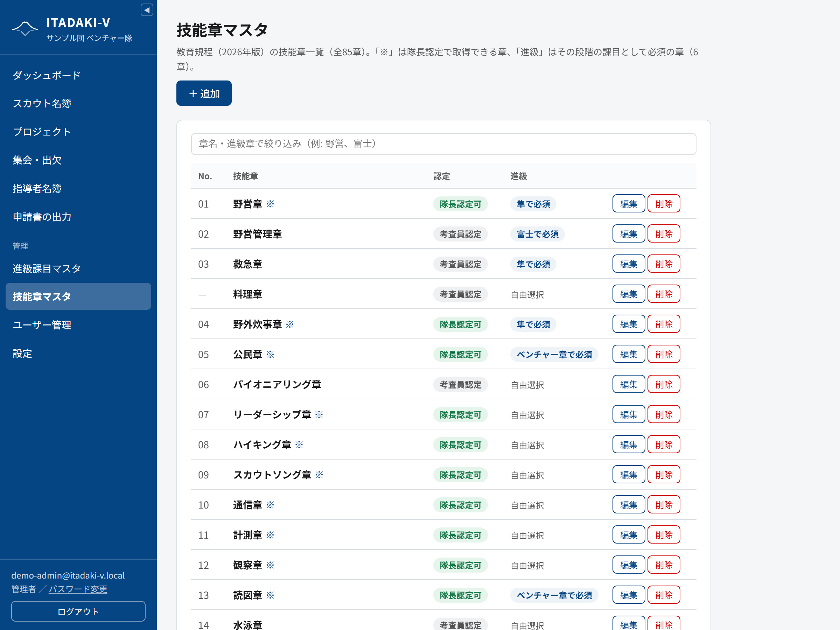
Task: Collapse the sidebar with the arrow icon
Action: (x=147, y=10)
